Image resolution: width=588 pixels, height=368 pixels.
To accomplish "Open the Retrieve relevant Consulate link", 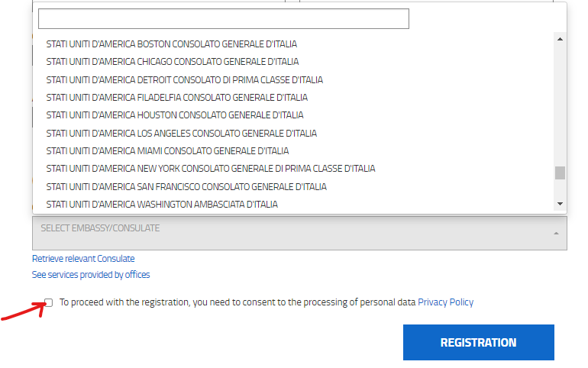I will pyautogui.click(x=83, y=259).
